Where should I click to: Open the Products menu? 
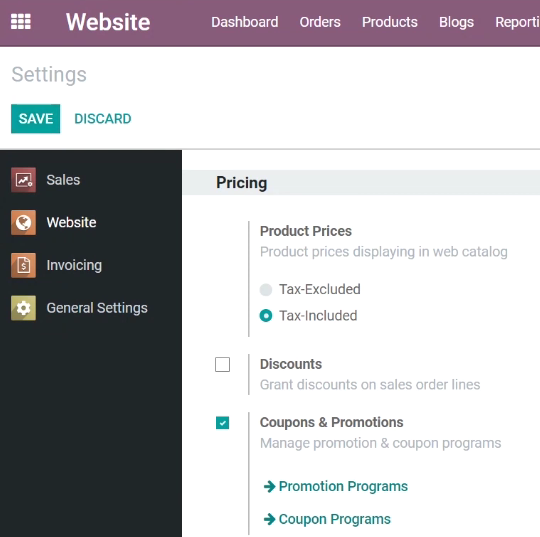click(x=390, y=22)
